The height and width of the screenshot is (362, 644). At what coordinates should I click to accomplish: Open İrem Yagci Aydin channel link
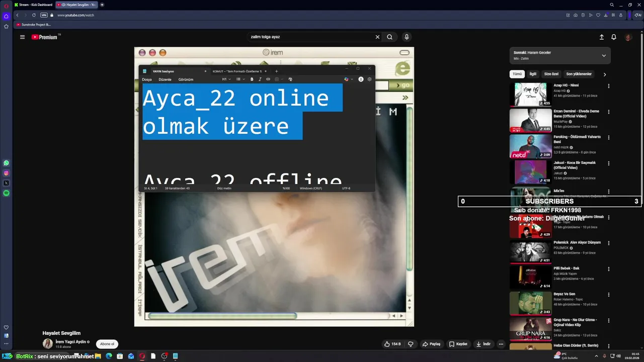point(70,341)
